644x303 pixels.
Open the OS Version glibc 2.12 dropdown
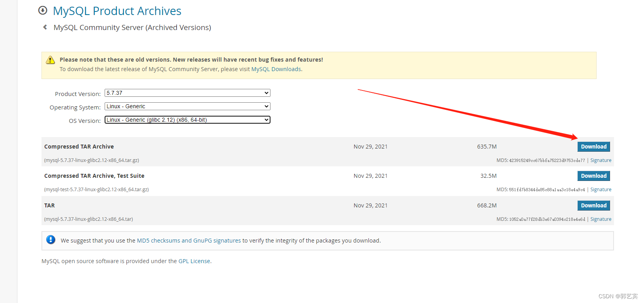pos(188,120)
